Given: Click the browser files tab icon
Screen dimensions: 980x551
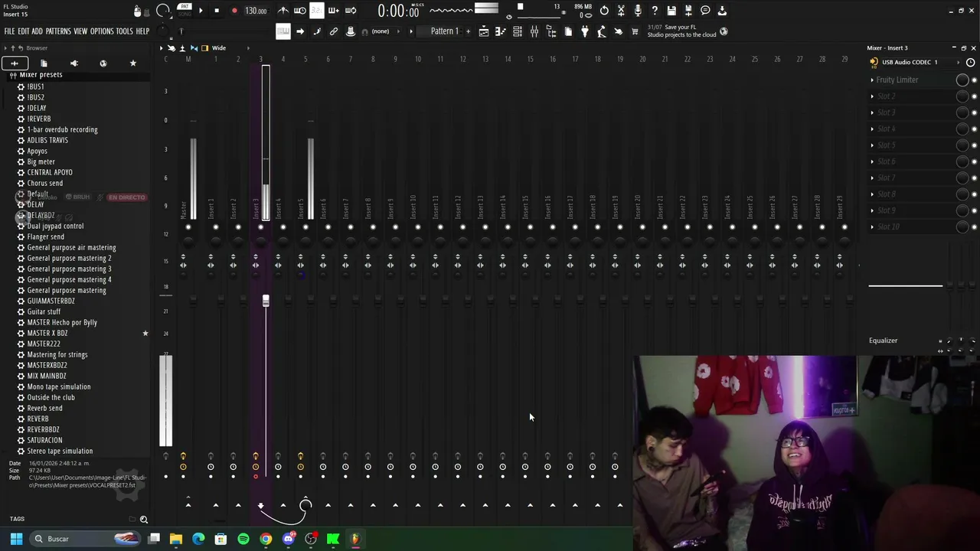Looking at the screenshot, I should [x=44, y=64].
